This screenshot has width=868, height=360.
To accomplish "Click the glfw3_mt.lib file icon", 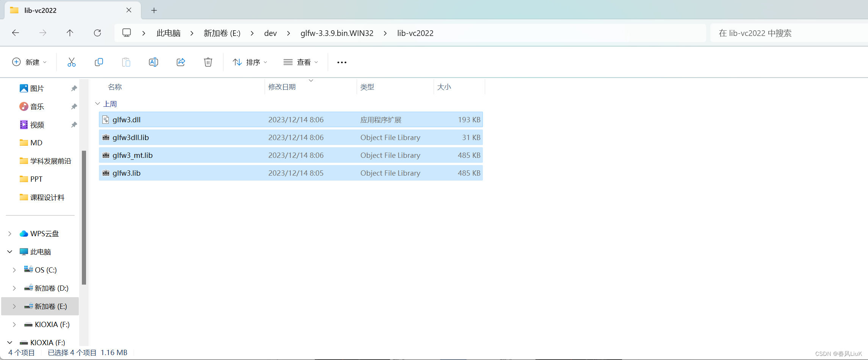I will pyautogui.click(x=106, y=155).
